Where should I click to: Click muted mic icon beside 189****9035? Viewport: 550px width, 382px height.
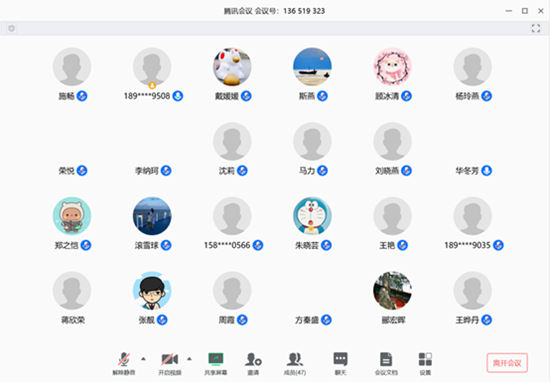click(x=498, y=245)
